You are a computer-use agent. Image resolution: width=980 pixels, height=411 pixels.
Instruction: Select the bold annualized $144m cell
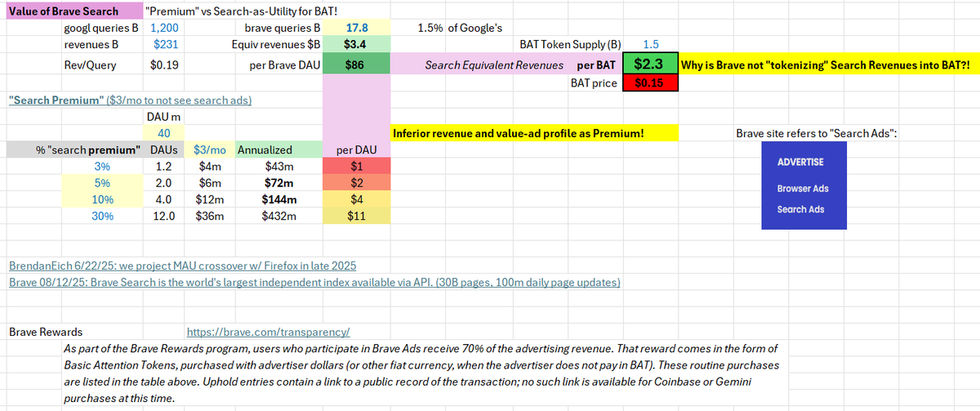pyautogui.click(x=279, y=199)
